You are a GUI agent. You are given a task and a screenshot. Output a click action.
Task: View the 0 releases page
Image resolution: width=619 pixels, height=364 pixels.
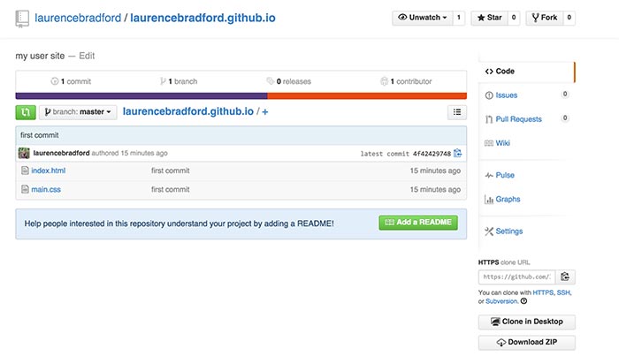click(x=289, y=81)
